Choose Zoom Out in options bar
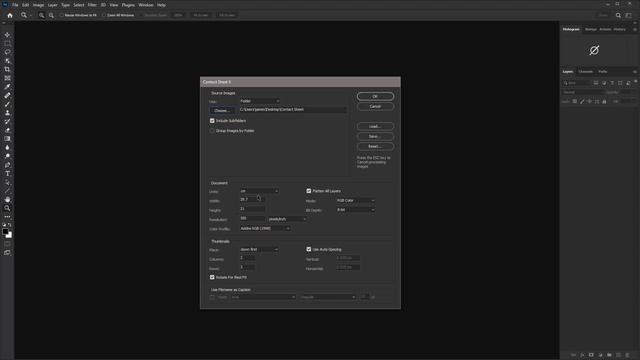Screen dimensions: 640x360 [51, 15]
